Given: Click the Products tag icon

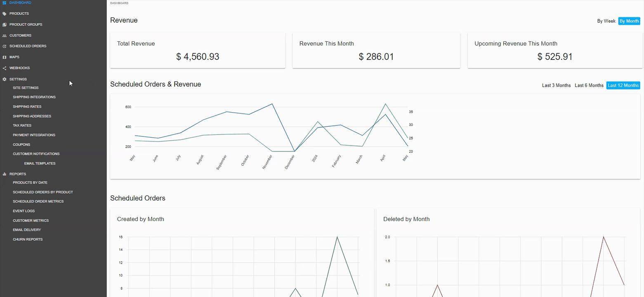Looking at the screenshot, I should (5, 14).
